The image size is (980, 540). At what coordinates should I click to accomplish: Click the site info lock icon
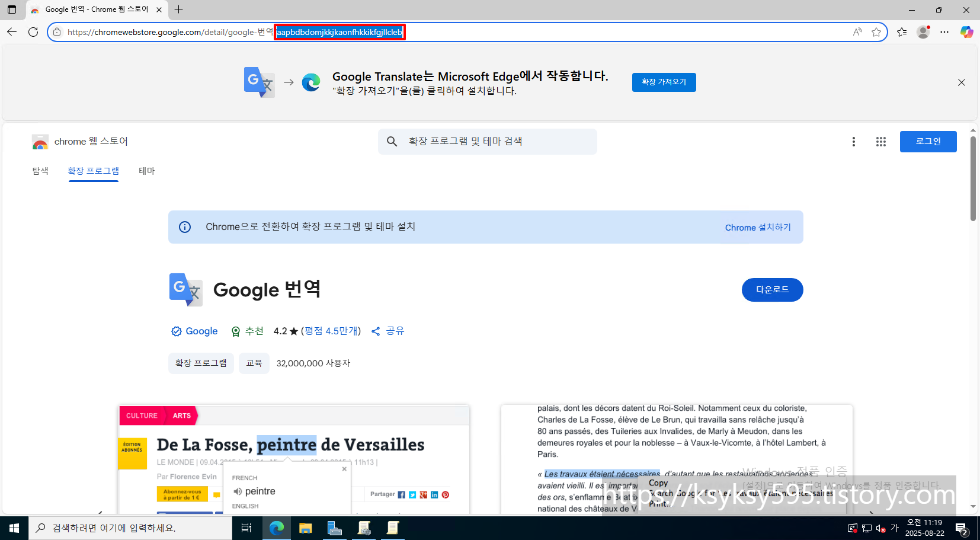57,32
